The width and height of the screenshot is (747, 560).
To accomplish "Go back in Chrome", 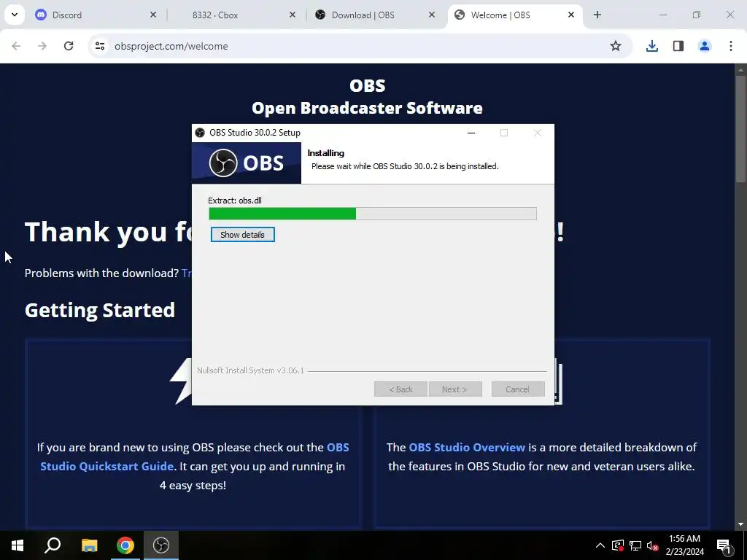I will click(16, 46).
